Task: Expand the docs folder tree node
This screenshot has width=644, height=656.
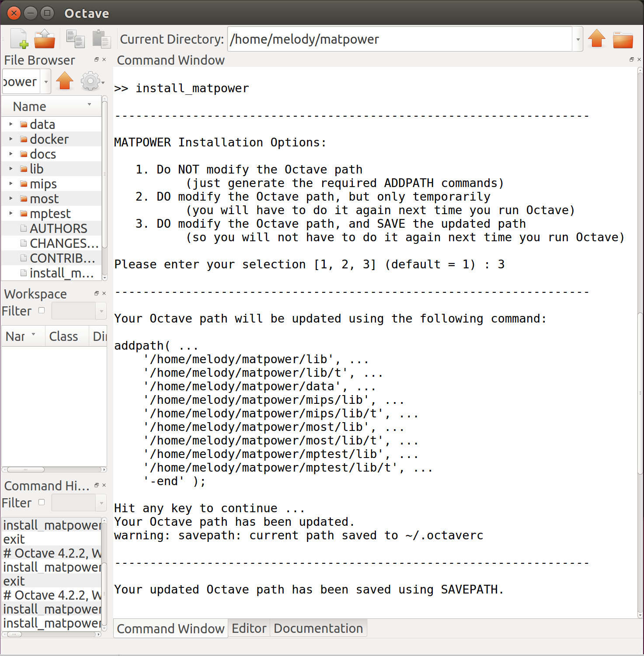Action: (x=11, y=154)
